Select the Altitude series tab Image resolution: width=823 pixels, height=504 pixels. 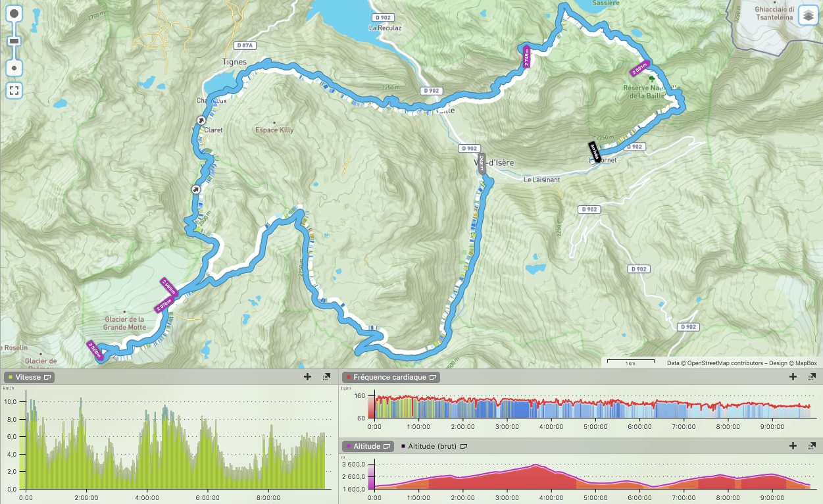(x=367, y=446)
